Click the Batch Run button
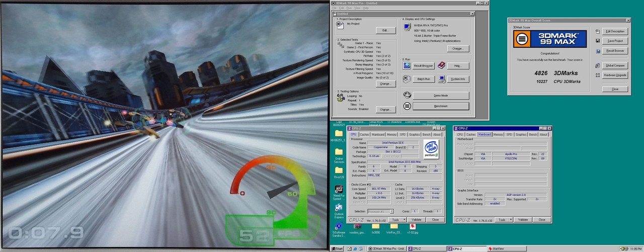 (x=424, y=79)
